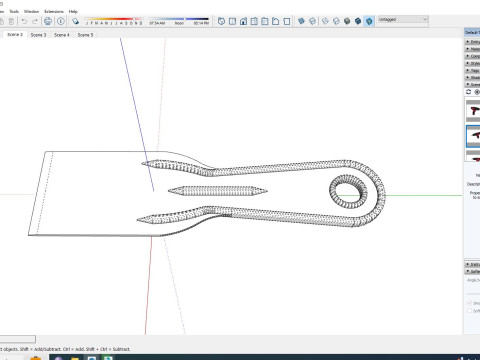The image size is (480, 360).
Task: Choose Wireframe style icon
Action: tap(325, 21)
